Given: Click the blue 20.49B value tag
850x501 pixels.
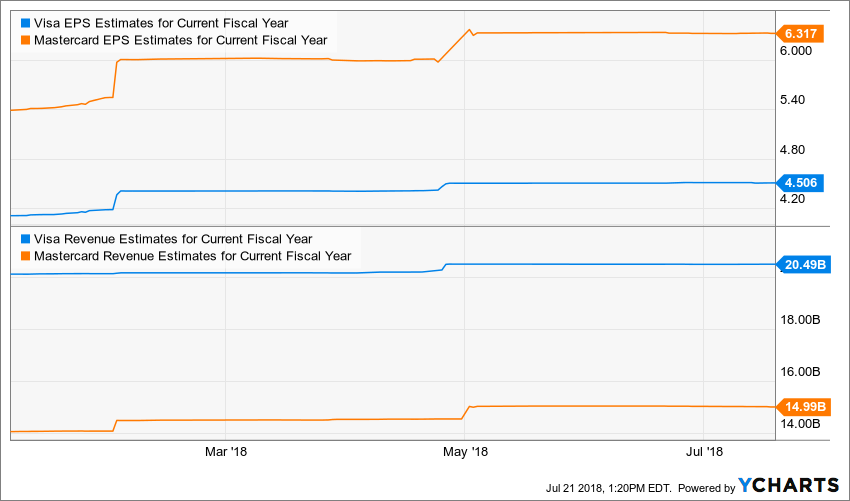Looking at the screenshot, I should [x=804, y=264].
